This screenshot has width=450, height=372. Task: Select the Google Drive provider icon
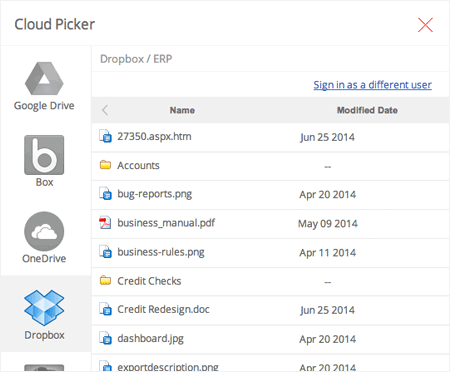(x=44, y=79)
